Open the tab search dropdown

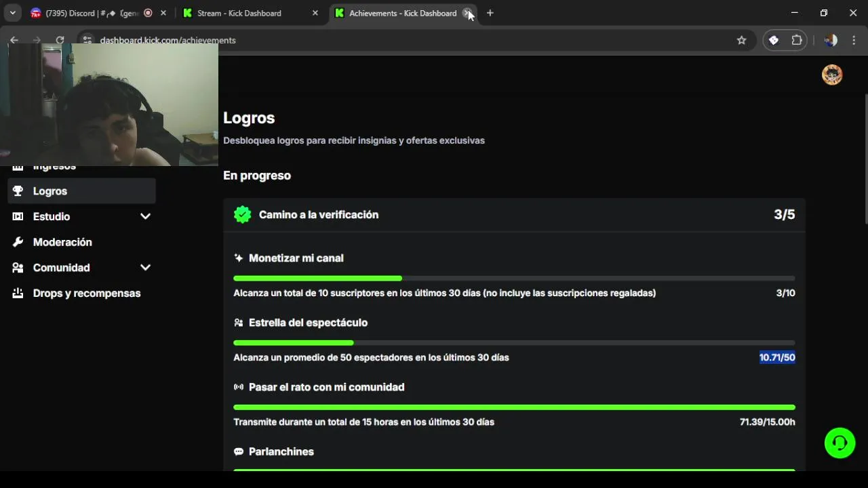[x=12, y=13]
